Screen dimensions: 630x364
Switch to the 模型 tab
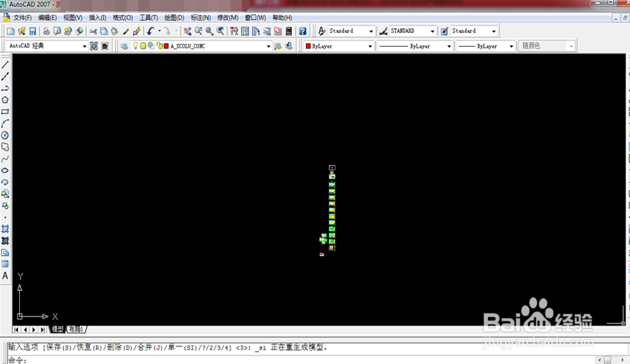click(x=58, y=329)
